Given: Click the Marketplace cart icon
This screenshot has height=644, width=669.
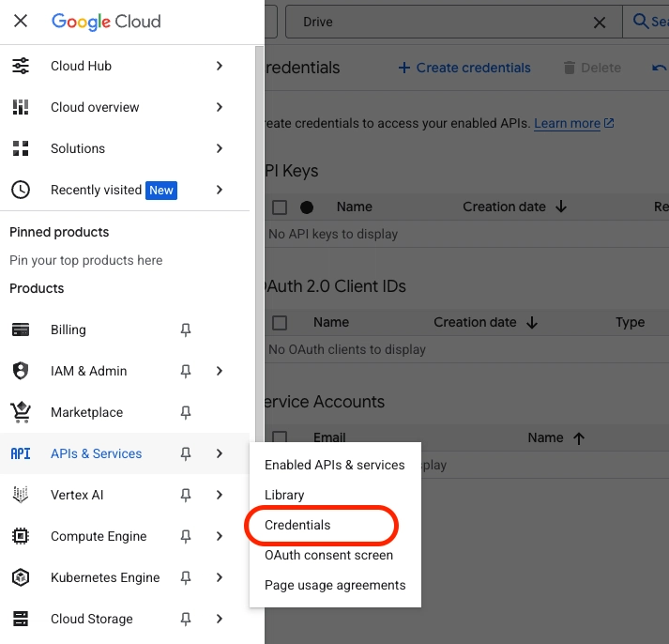Looking at the screenshot, I should (x=21, y=412).
